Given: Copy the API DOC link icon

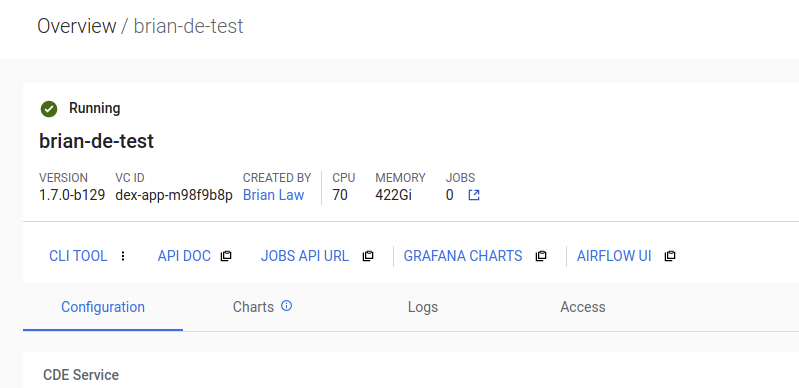Looking at the screenshot, I should pyautogui.click(x=226, y=256).
